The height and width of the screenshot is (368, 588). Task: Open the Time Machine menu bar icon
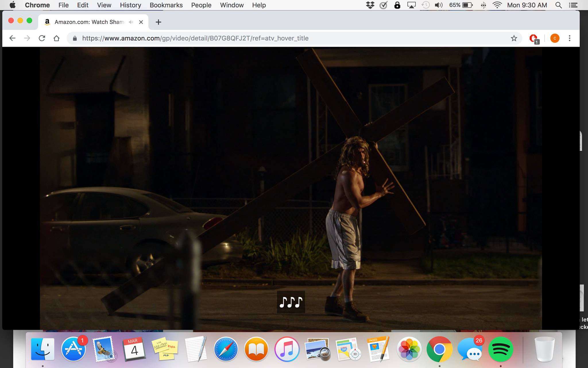coord(425,5)
